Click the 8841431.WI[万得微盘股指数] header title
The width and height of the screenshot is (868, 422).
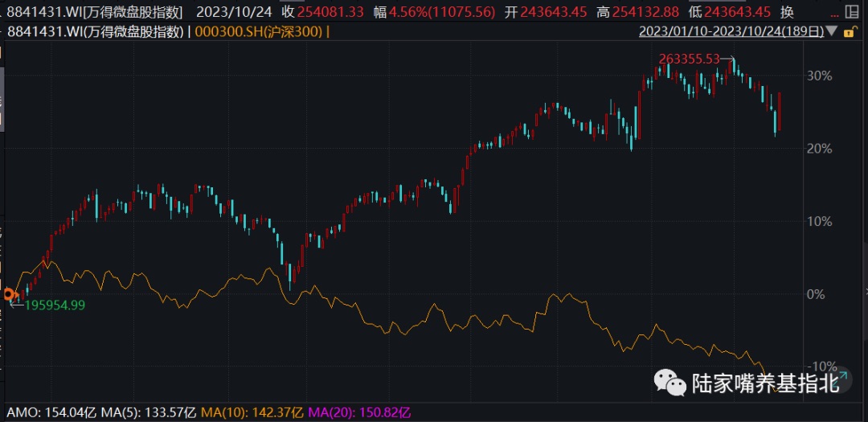tap(96, 11)
